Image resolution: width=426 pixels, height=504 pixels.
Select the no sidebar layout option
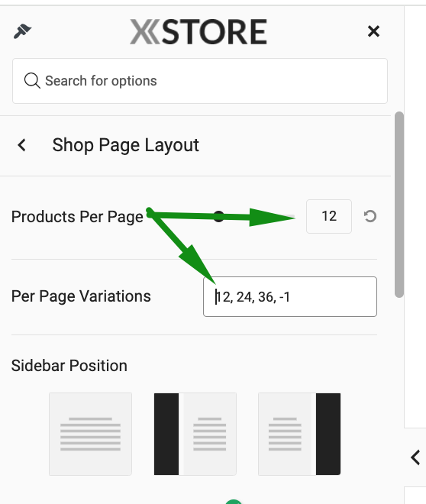click(x=90, y=434)
